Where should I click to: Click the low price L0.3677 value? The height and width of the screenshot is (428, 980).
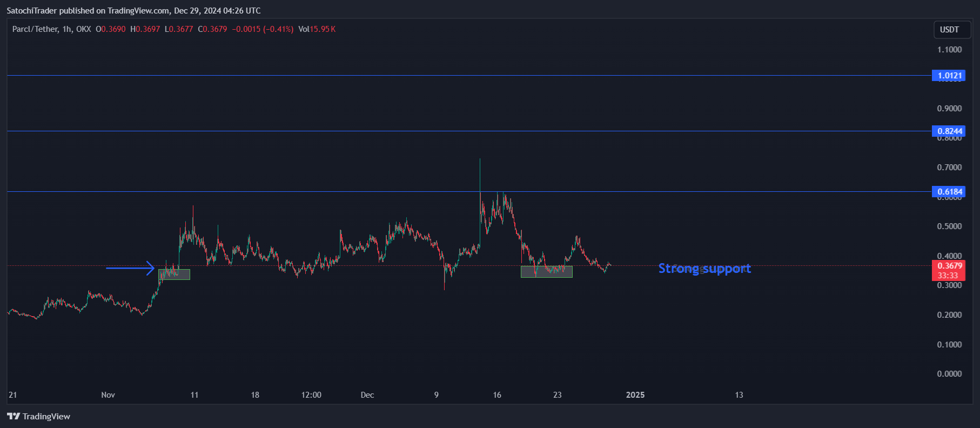click(x=179, y=29)
